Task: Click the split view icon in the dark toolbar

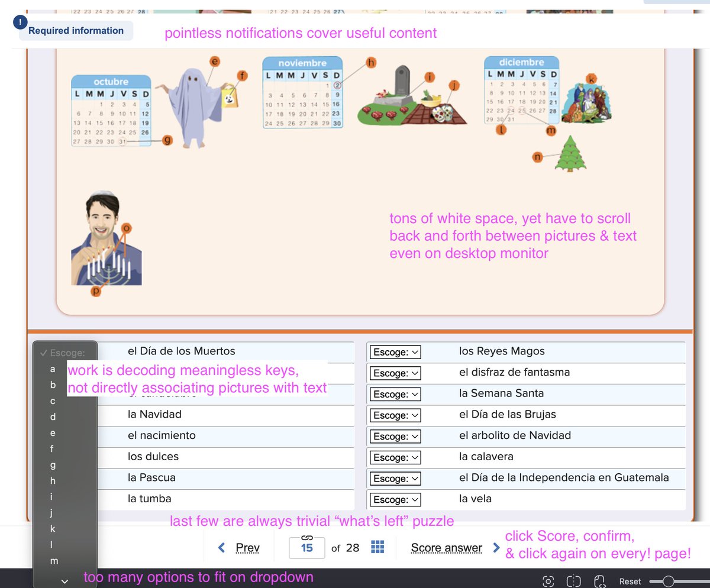Action: point(573,581)
